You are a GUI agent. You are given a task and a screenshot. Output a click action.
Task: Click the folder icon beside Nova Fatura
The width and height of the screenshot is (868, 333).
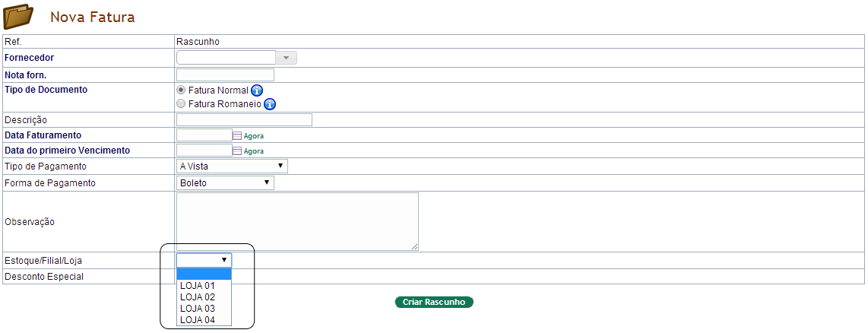click(19, 17)
